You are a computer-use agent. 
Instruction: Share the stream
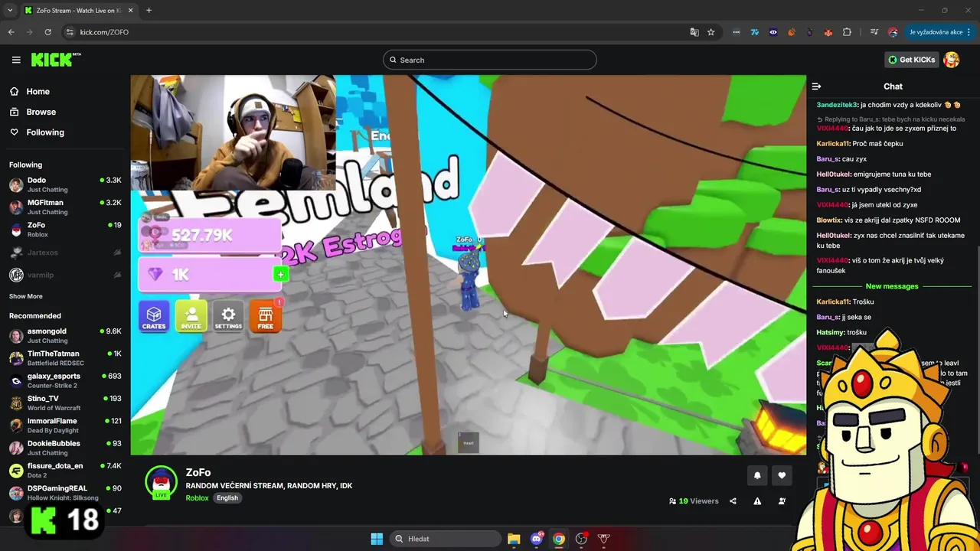733,501
